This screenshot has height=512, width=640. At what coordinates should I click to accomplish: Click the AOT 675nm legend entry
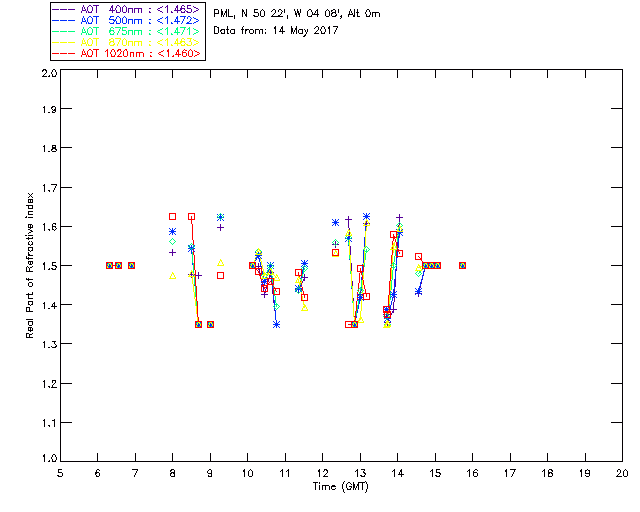click(x=127, y=31)
